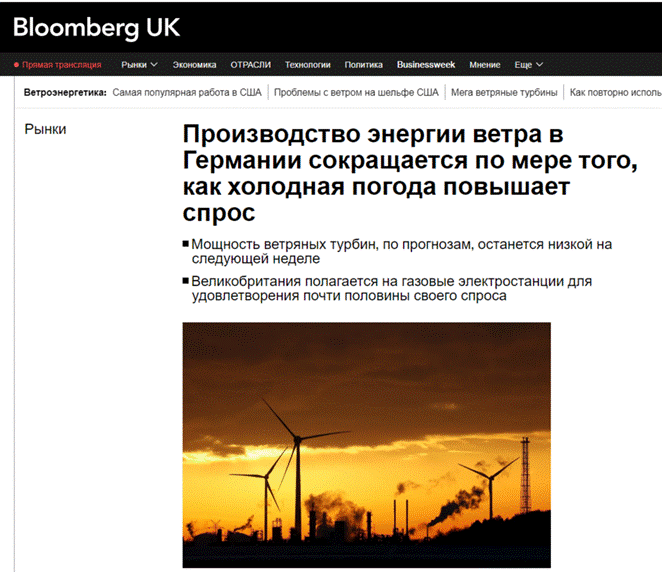Click the Ветроэнергетика topic label
The width and height of the screenshot is (662, 572).
pos(65,92)
